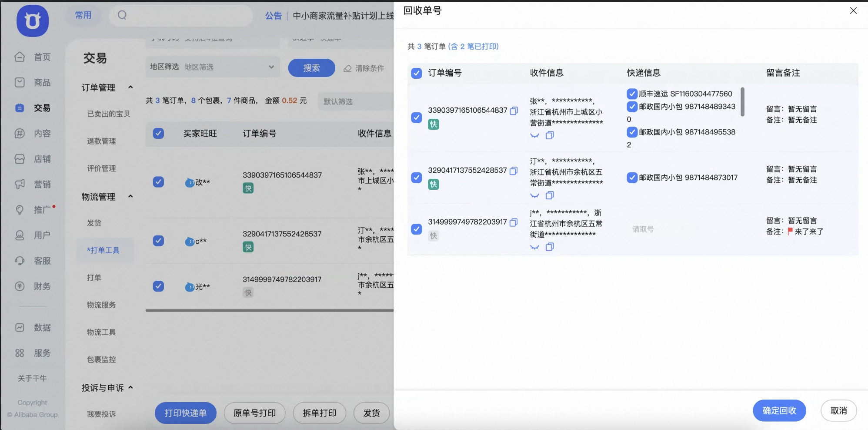Open 包裹监控 menu item
Image resolution: width=868 pixels, height=430 pixels.
point(101,359)
